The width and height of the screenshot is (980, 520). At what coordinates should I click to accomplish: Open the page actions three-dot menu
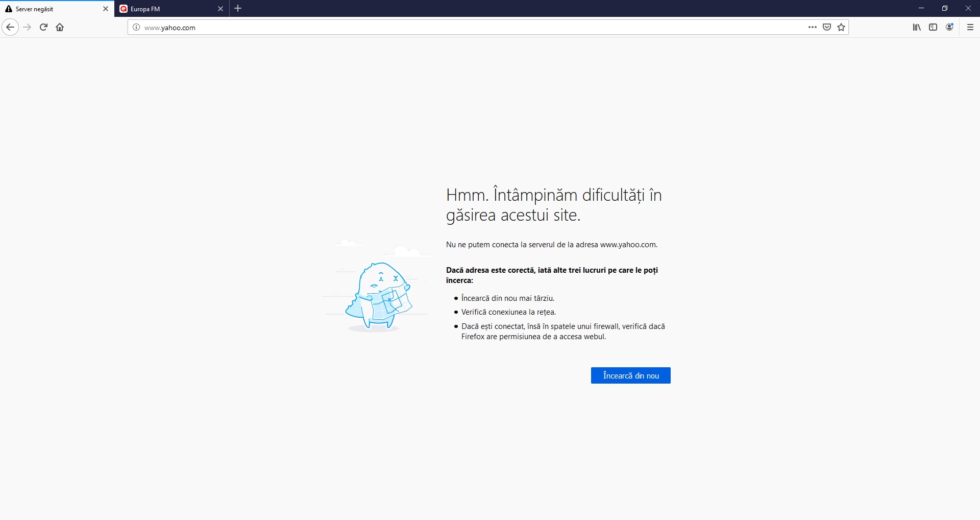(812, 28)
